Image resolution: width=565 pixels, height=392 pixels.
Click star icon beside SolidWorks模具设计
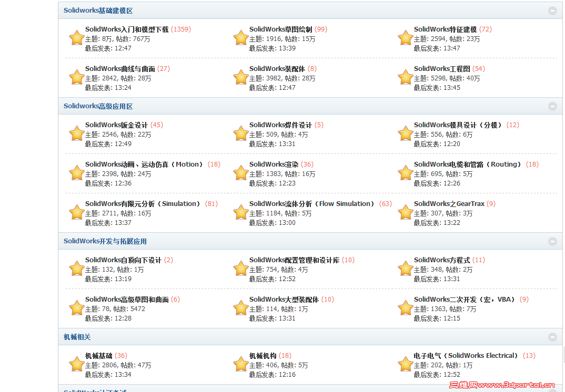click(406, 133)
